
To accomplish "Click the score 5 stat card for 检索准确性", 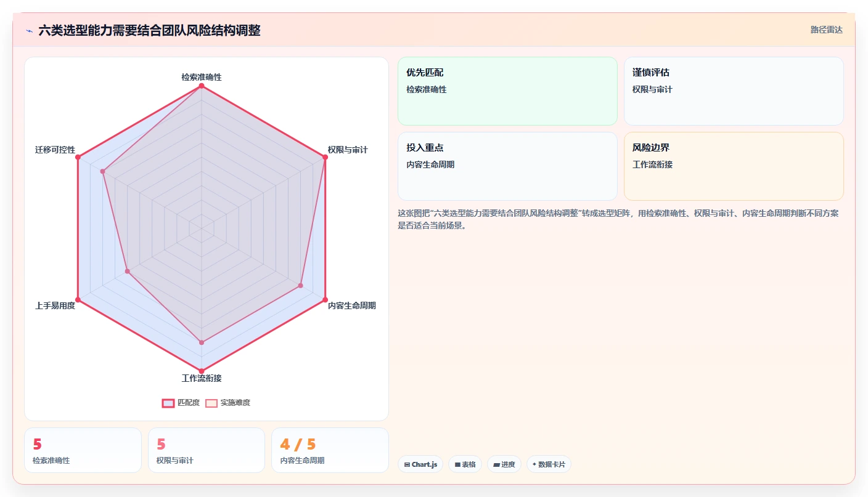I will pos(83,450).
